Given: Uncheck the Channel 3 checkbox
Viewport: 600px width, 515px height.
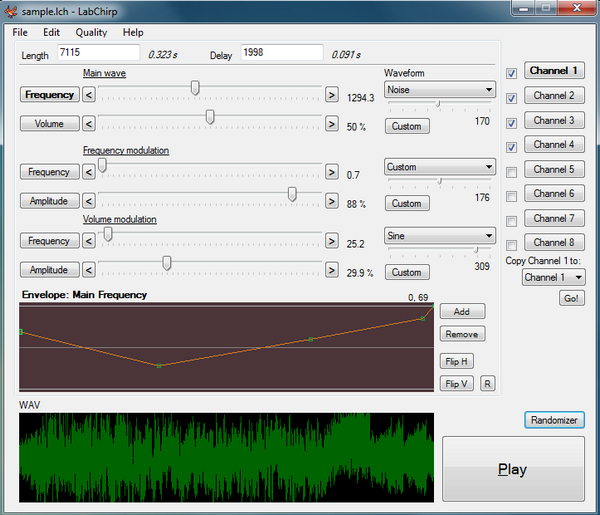Looking at the screenshot, I should (511, 123).
